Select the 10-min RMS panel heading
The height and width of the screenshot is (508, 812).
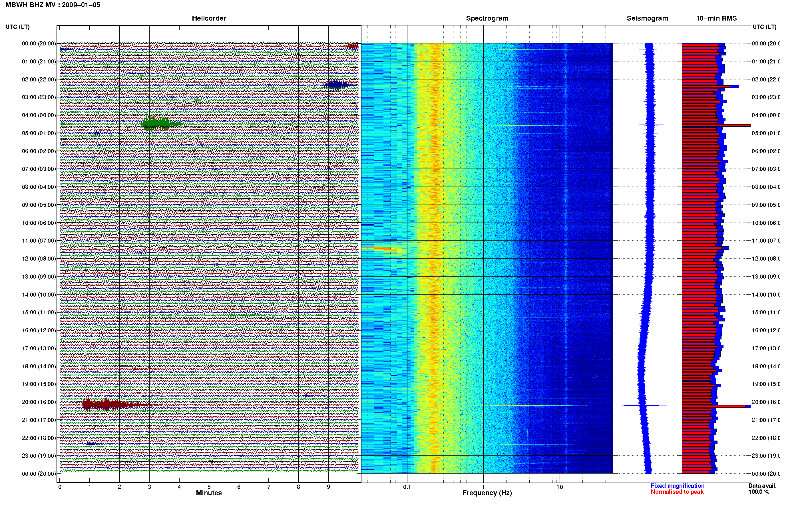click(x=716, y=19)
